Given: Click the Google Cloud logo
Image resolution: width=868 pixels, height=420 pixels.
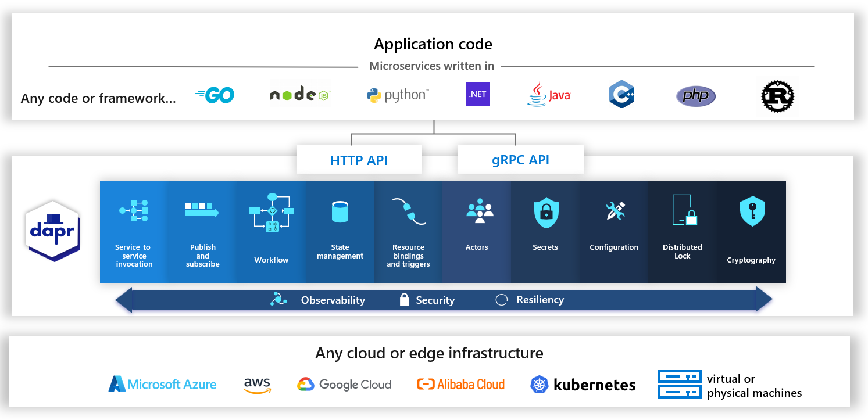Looking at the screenshot, I should tap(344, 385).
